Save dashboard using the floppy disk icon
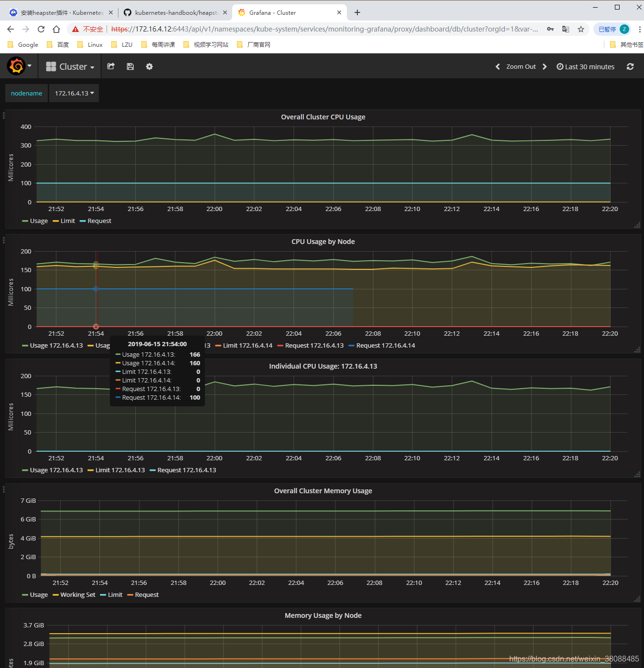This screenshot has width=644, height=668. tap(130, 66)
